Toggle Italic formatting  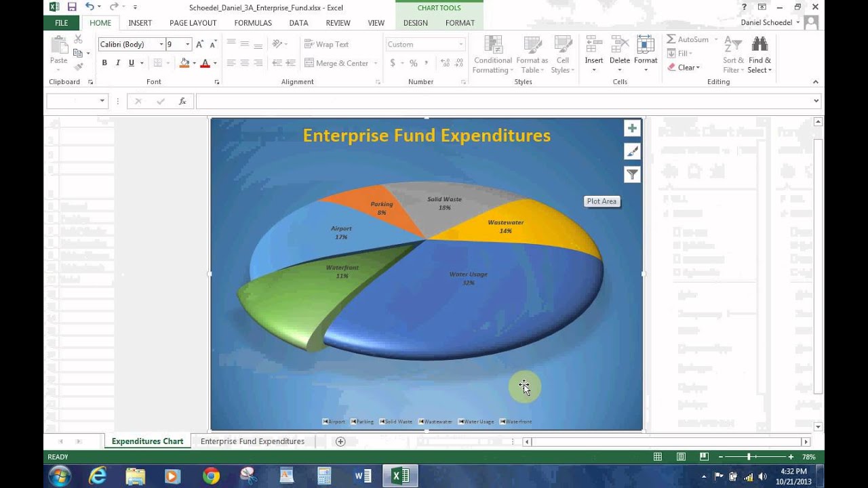point(117,63)
